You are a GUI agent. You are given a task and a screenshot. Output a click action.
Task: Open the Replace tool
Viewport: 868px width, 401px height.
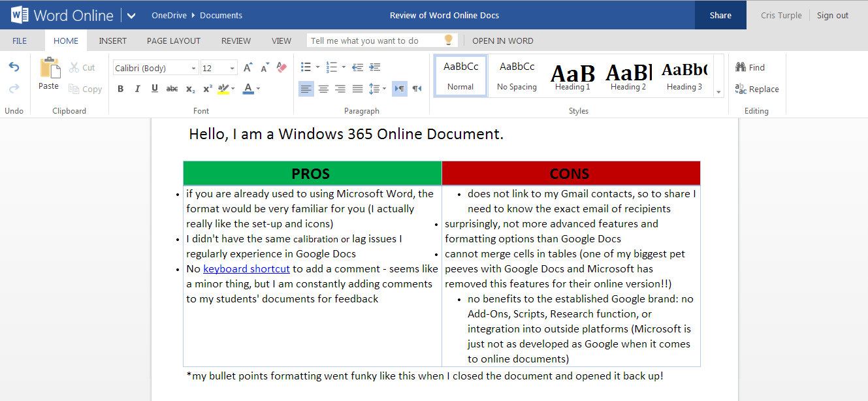[757, 89]
